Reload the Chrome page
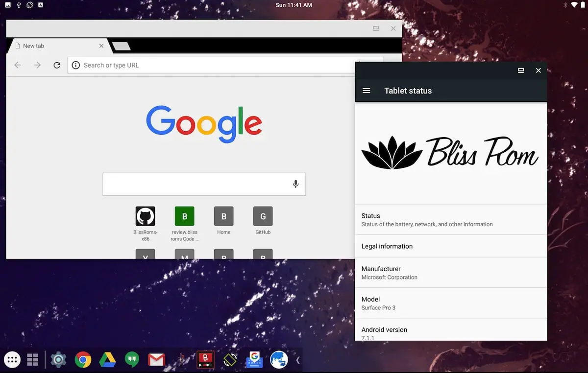The width and height of the screenshot is (588, 373). point(57,65)
